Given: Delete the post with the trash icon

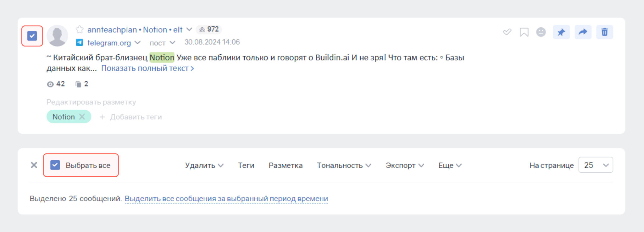Looking at the screenshot, I should [x=605, y=32].
